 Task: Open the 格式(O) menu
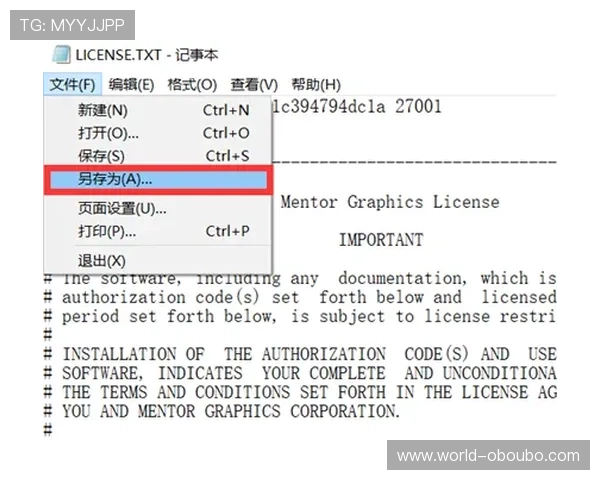point(192,84)
